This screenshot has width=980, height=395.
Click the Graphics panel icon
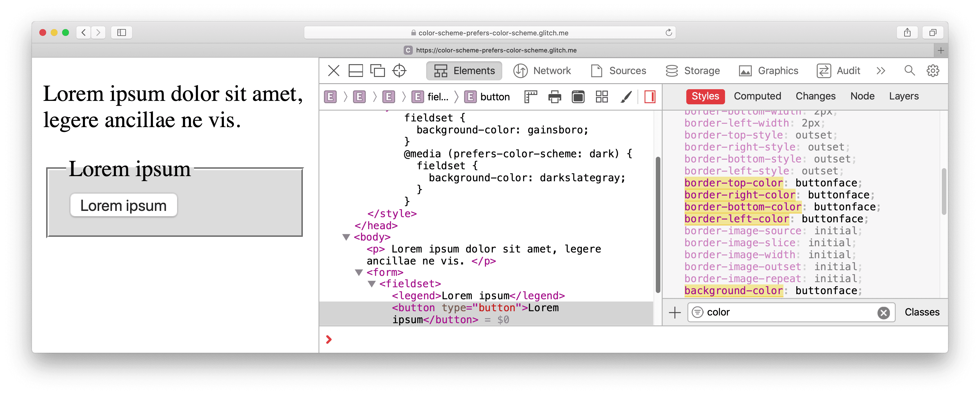(745, 71)
